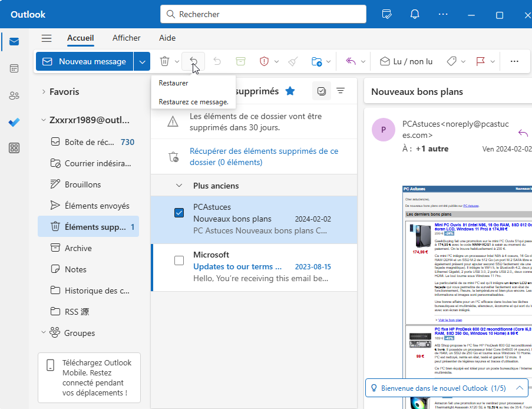
Task: Open the My Day icon in title bar
Action: [387, 14]
